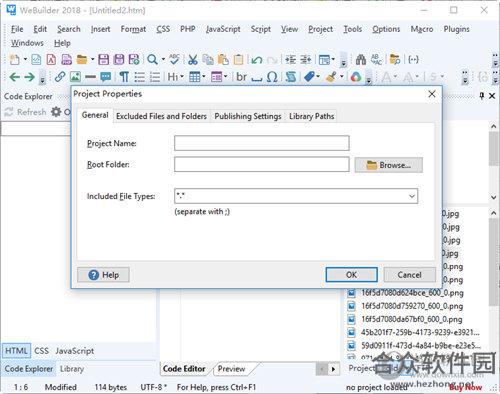Viewport: 500px width, 394px height.
Task: Open the paintbrush dropdown arrow
Action: pos(341,77)
